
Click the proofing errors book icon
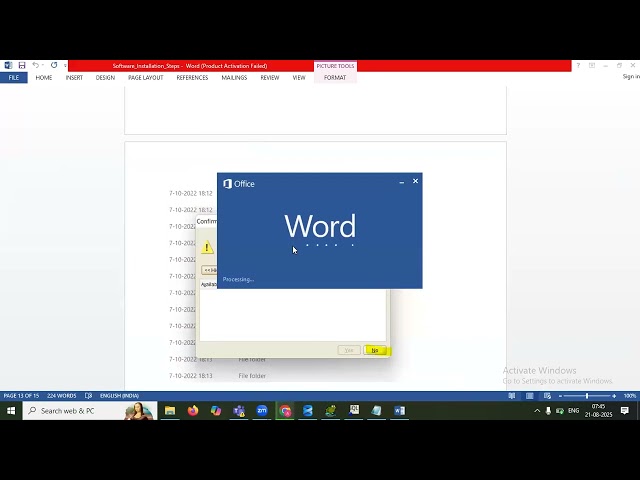89,396
